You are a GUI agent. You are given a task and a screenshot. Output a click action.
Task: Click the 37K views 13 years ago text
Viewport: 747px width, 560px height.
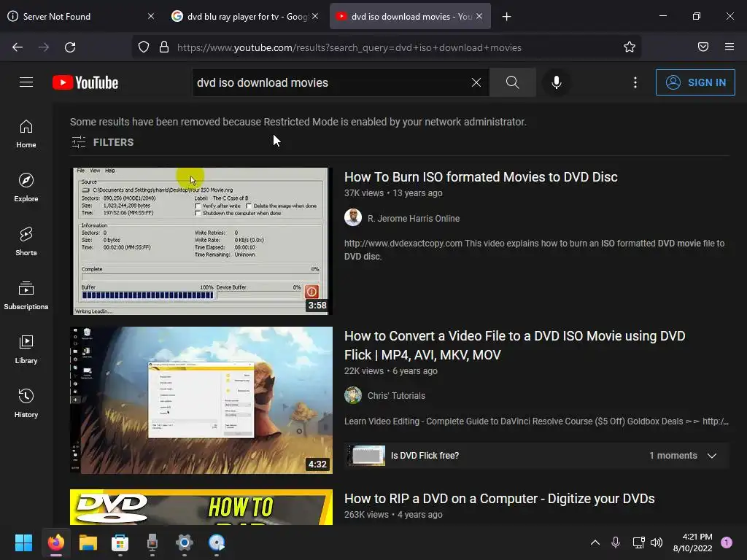point(393,192)
